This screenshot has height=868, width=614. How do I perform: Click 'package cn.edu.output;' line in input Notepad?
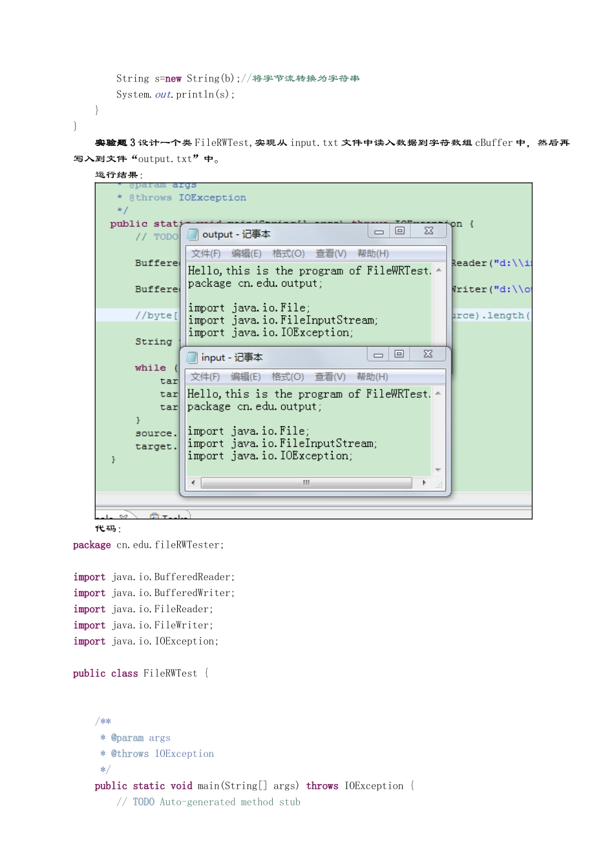(x=255, y=406)
